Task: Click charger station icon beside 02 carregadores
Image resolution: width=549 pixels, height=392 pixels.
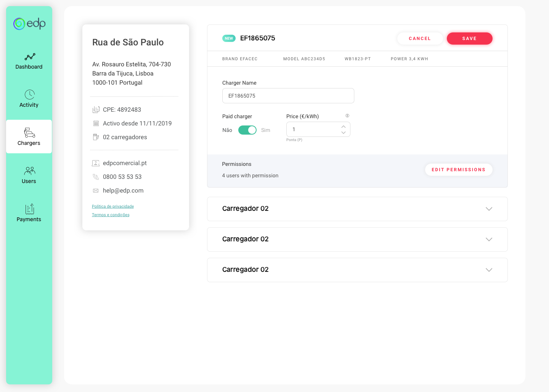Action: [x=96, y=137]
